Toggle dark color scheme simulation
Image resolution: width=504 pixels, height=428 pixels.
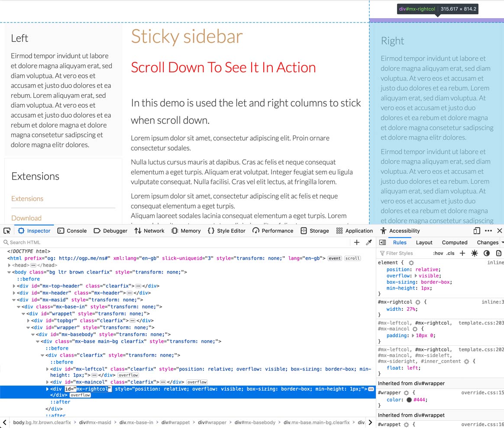tap(487, 253)
